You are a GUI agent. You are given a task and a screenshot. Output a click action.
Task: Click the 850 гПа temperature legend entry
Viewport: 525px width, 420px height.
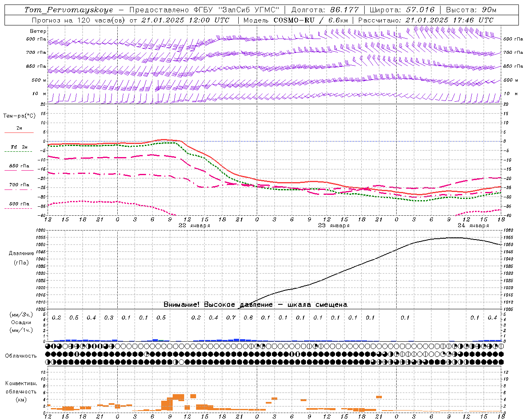(19, 166)
